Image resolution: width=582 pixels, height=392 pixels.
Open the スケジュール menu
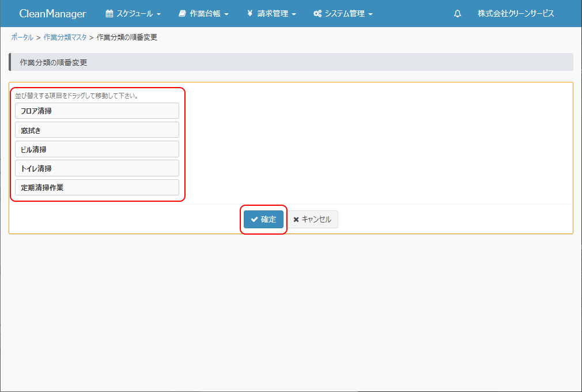pyautogui.click(x=133, y=14)
